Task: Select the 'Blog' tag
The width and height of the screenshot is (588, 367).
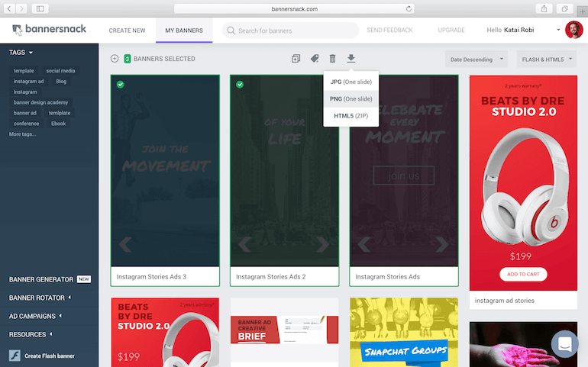Action: click(61, 81)
